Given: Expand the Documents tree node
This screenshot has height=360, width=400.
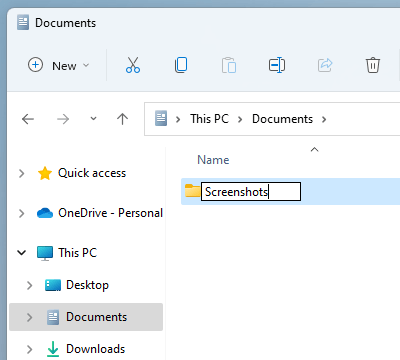Looking at the screenshot, I should click(30, 317).
